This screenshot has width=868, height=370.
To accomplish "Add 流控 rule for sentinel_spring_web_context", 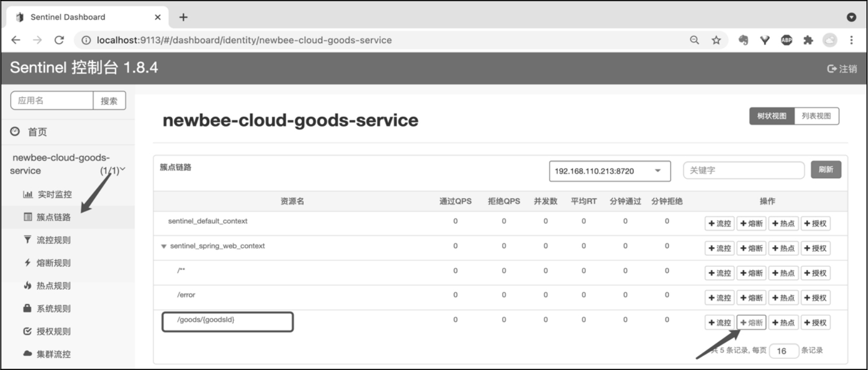I will [x=719, y=248].
